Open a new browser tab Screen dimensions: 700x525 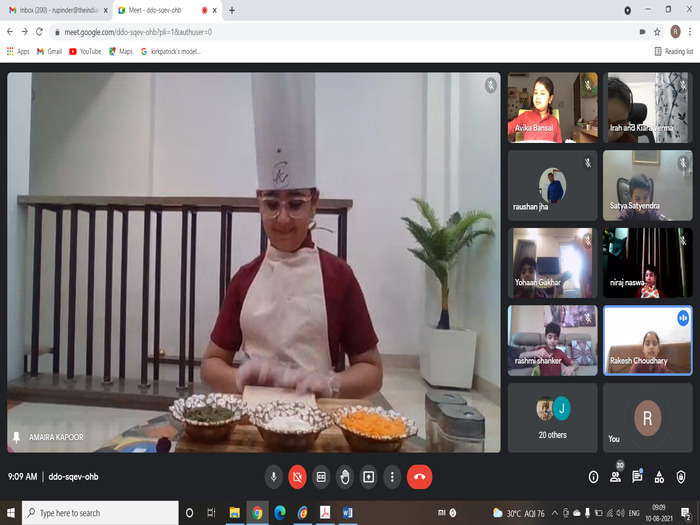[232, 10]
